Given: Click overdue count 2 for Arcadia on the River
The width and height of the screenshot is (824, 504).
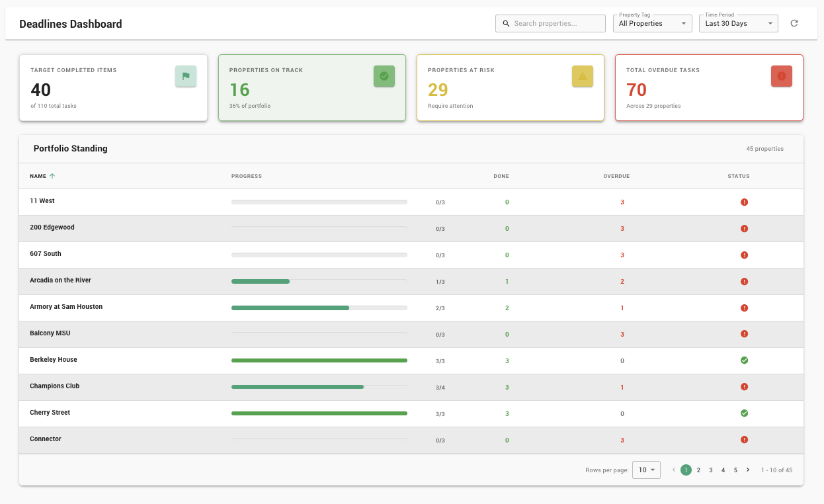Looking at the screenshot, I should [x=622, y=281].
